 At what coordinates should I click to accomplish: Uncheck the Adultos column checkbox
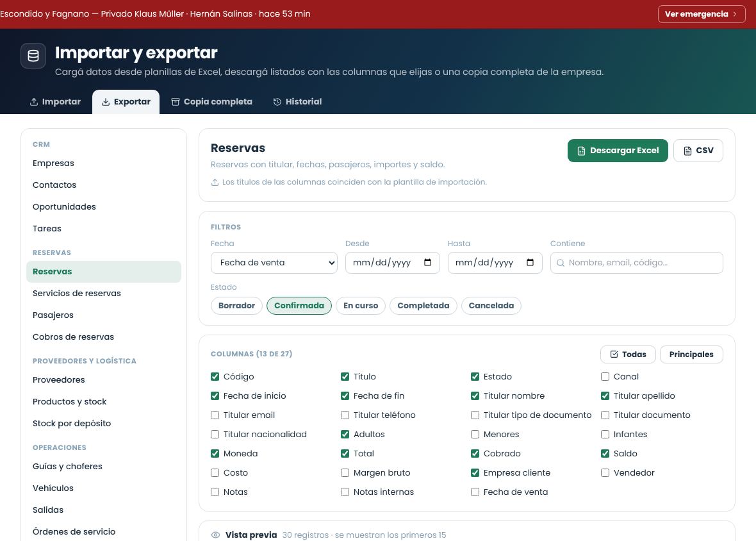coord(345,435)
